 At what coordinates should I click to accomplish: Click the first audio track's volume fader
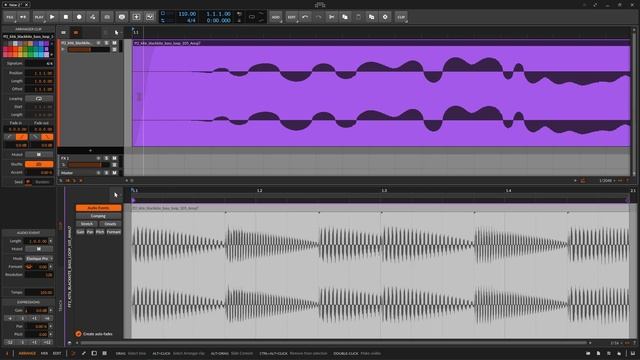click(x=89, y=49)
